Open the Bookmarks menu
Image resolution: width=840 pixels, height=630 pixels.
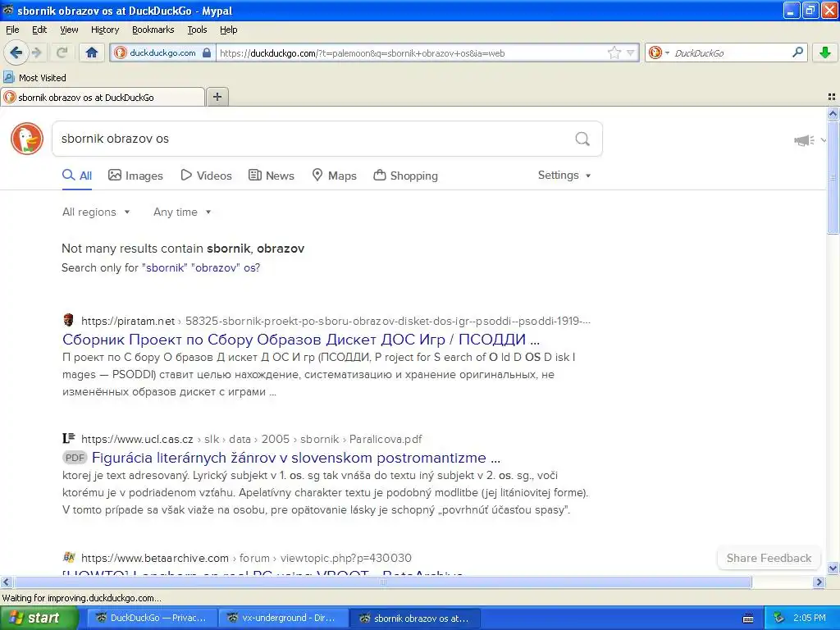tap(153, 30)
